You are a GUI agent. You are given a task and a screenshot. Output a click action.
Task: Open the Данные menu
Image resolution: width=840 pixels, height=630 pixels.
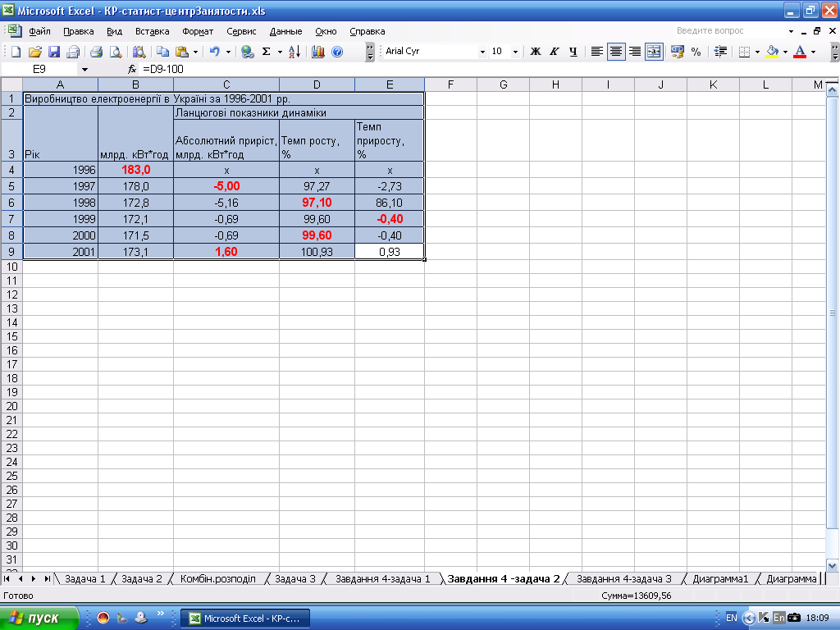(285, 31)
